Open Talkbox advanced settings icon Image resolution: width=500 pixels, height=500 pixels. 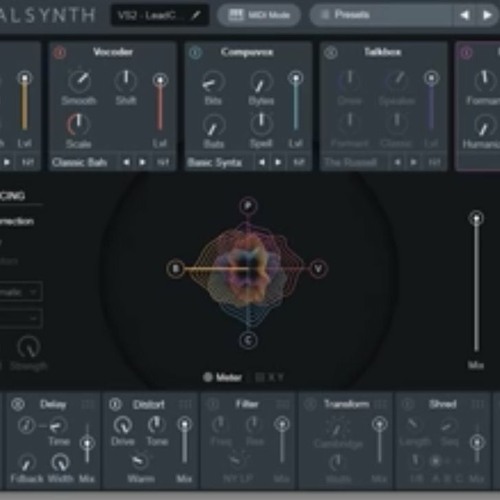[434, 162]
